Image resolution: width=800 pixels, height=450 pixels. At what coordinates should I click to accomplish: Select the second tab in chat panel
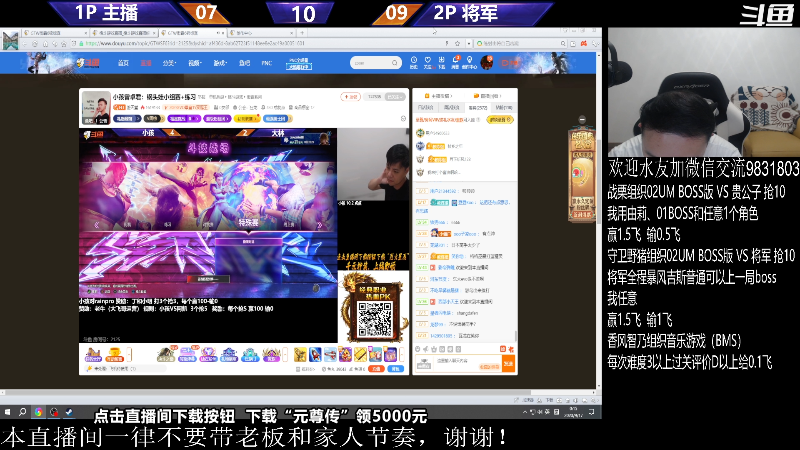[452, 108]
